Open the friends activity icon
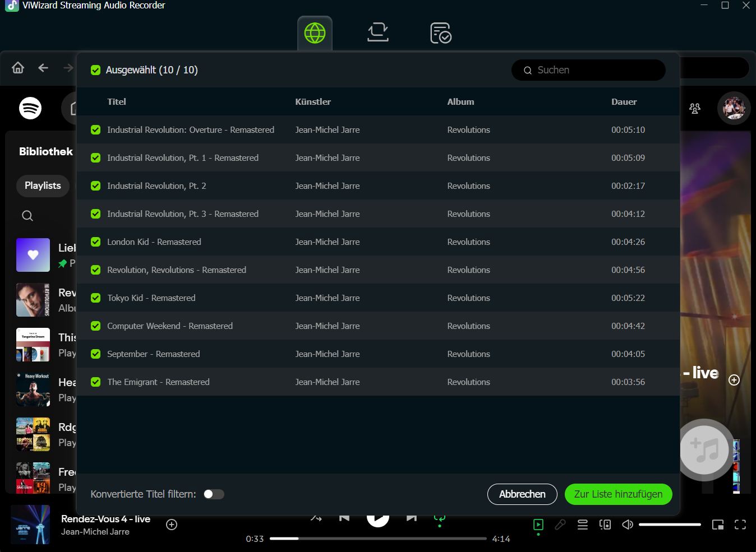 point(695,108)
